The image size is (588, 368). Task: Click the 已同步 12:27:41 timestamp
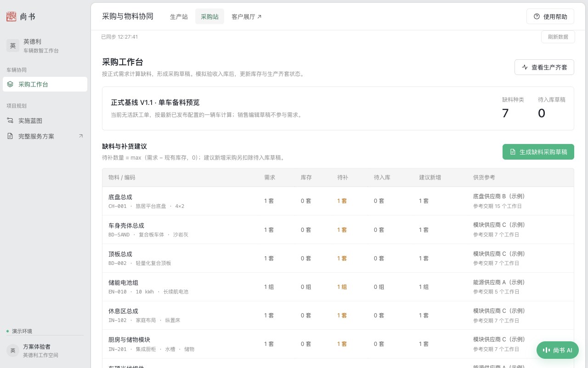pos(119,37)
